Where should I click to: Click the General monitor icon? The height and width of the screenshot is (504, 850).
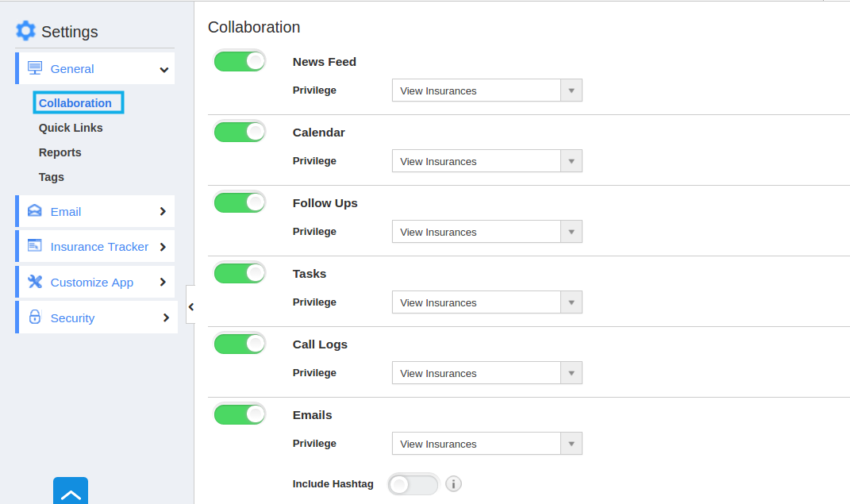click(x=35, y=68)
